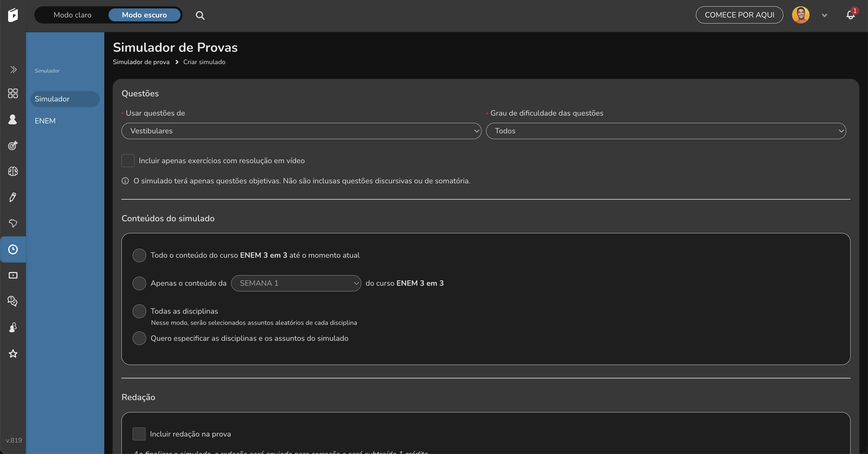
Task: Open the Grau de dificuldade dropdown
Action: [666, 131]
